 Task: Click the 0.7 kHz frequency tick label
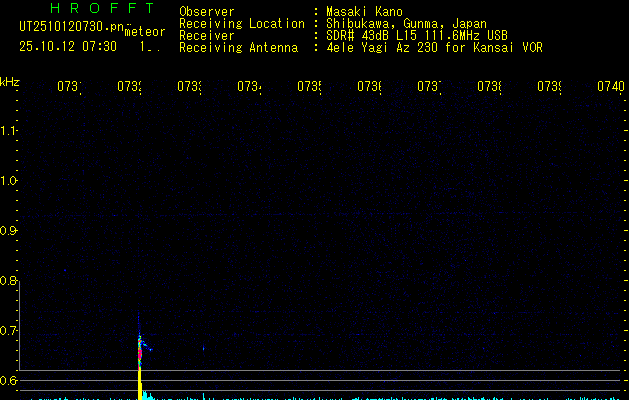[x=10, y=330]
